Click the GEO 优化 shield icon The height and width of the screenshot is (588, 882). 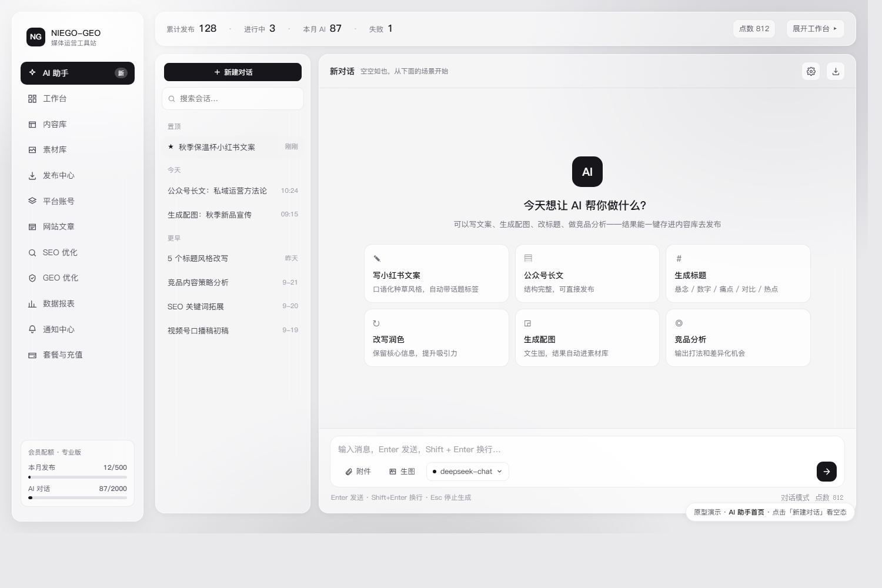pos(32,278)
